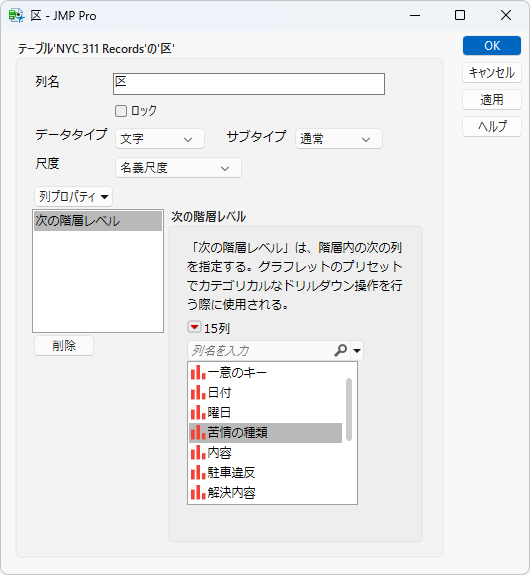Select the 一意のキー column
The image size is (530, 575).
pyautogui.click(x=266, y=373)
